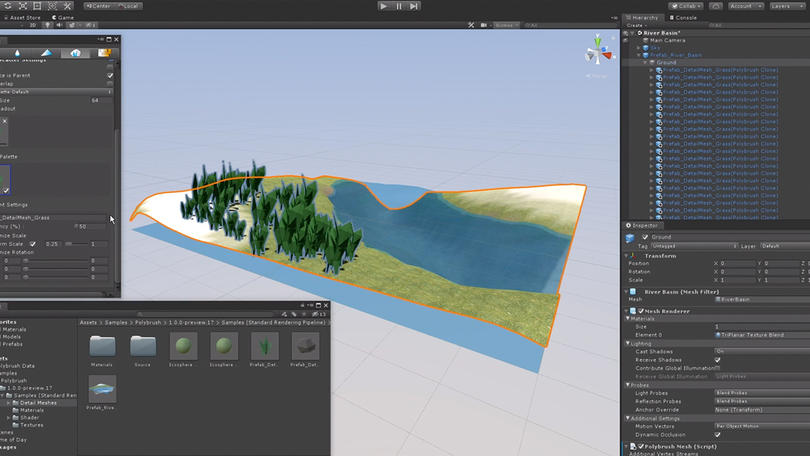Pause the game playback
Viewport: 810px width, 456px height.
(399, 6)
